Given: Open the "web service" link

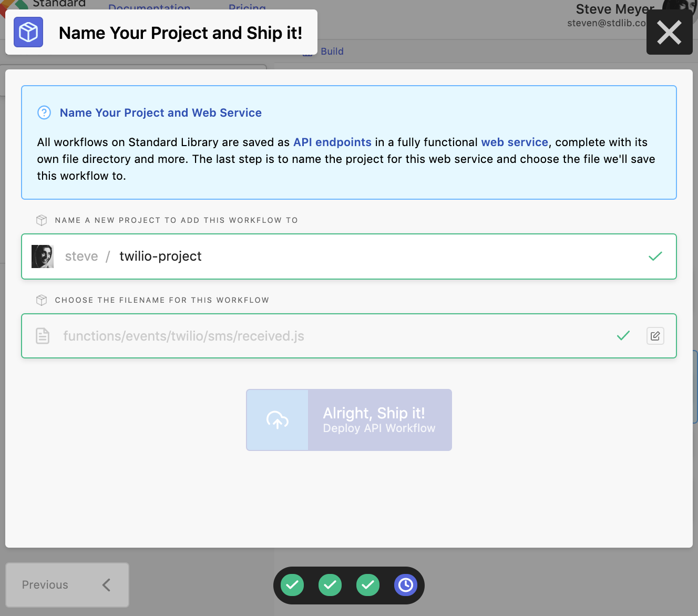Looking at the screenshot, I should click(515, 142).
